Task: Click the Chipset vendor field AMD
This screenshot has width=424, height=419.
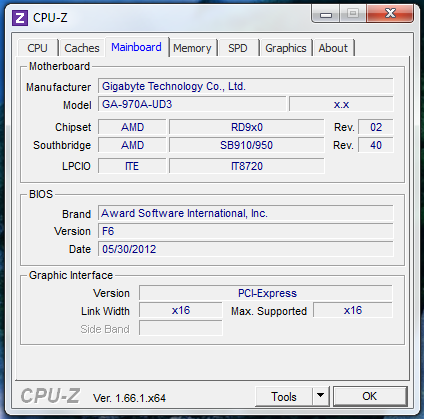Action: point(132,127)
